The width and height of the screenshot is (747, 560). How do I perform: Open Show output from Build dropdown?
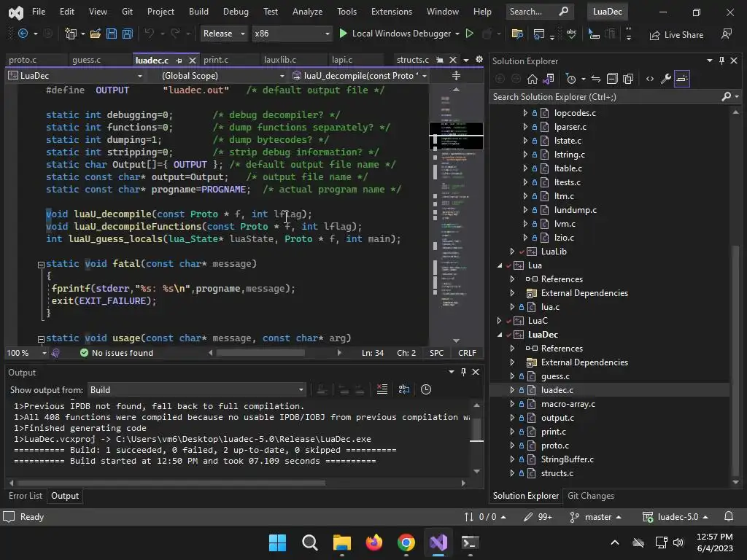click(x=197, y=390)
